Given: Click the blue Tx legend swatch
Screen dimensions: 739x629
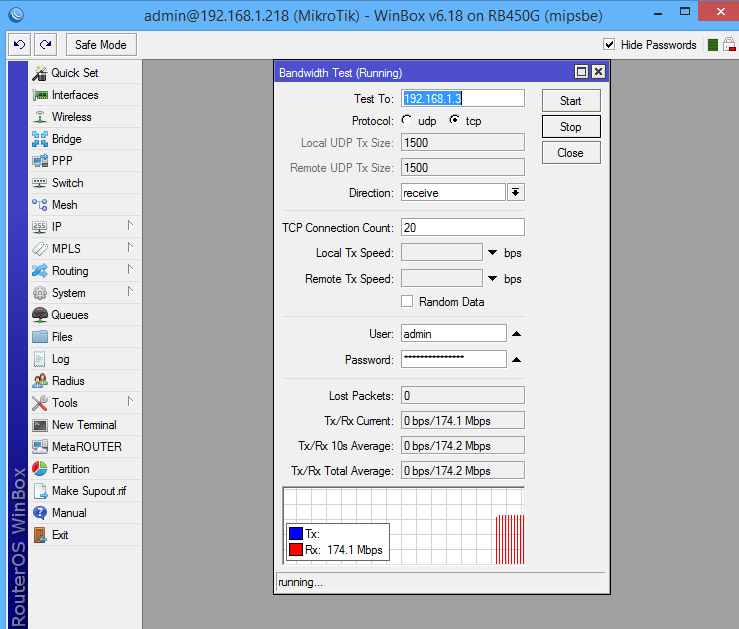Looking at the screenshot, I should [296, 534].
